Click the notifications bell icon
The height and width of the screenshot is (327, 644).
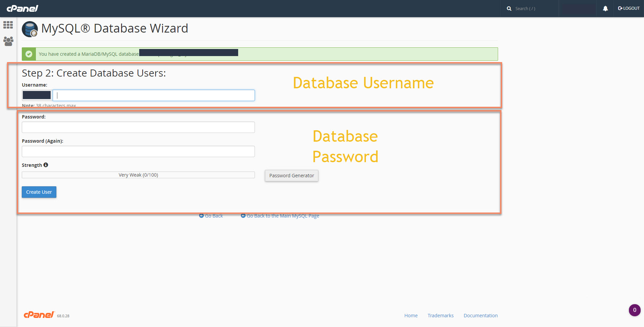[x=605, y=8]
